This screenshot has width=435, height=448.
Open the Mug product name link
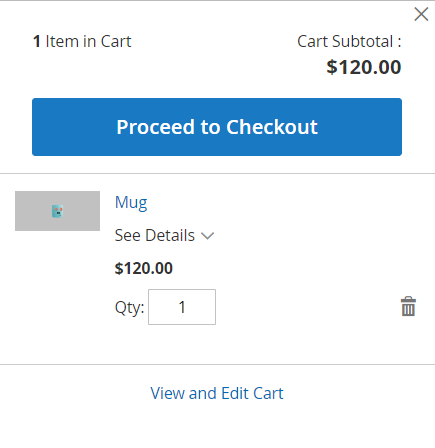(x=131, y=202)
